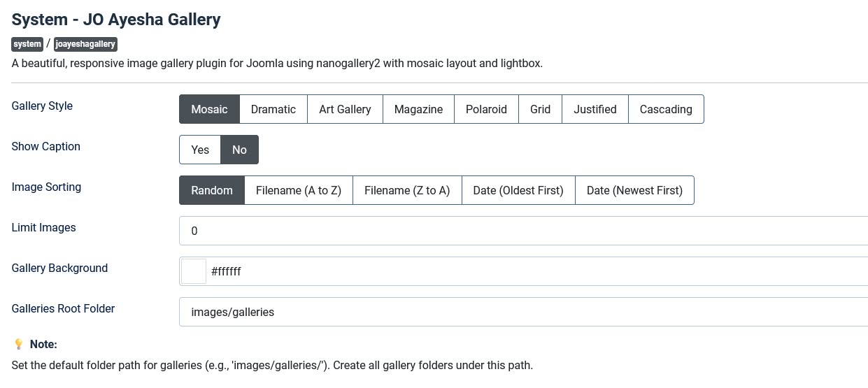
Task: Select the Mosaic gallery style
Action: [x=209, y=109]
